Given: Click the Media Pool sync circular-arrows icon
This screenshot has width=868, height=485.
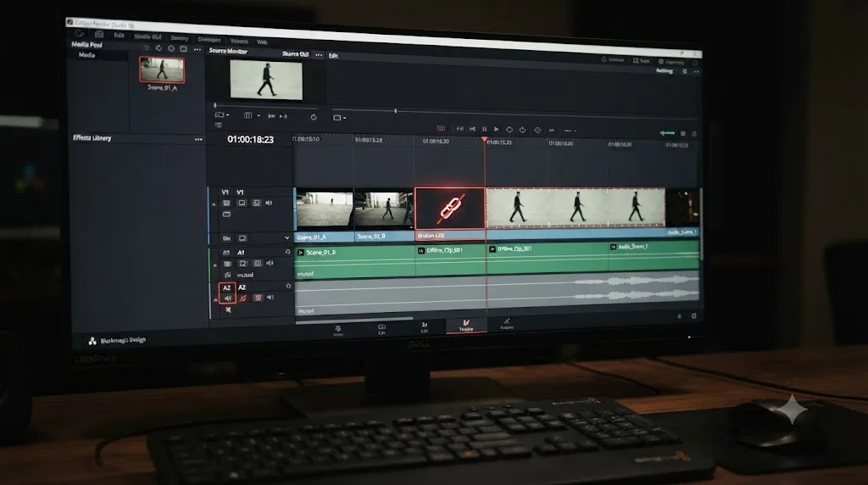Looking at the screenshot, I should [x=159, y=48].
